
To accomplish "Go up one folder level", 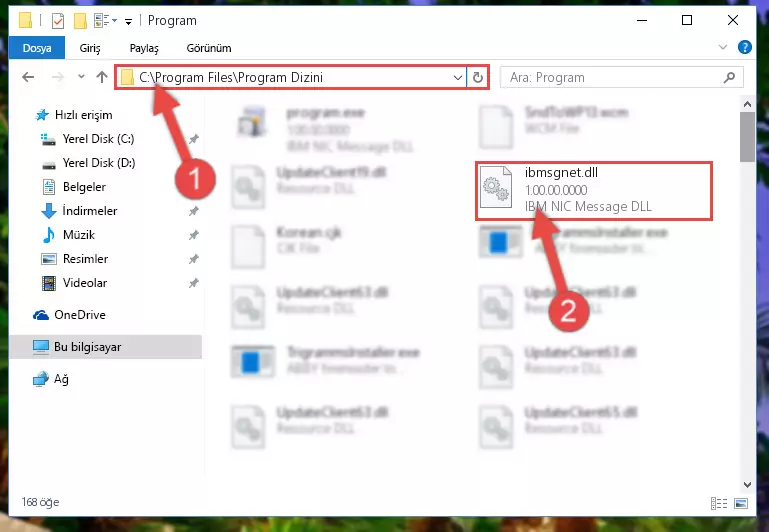I will pyautogui.click(x=102, y=77).
